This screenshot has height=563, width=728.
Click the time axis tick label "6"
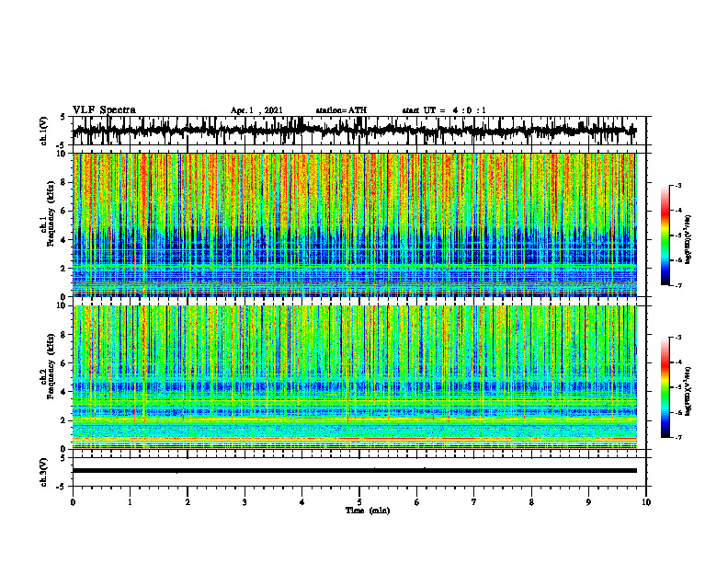[417, 502]
